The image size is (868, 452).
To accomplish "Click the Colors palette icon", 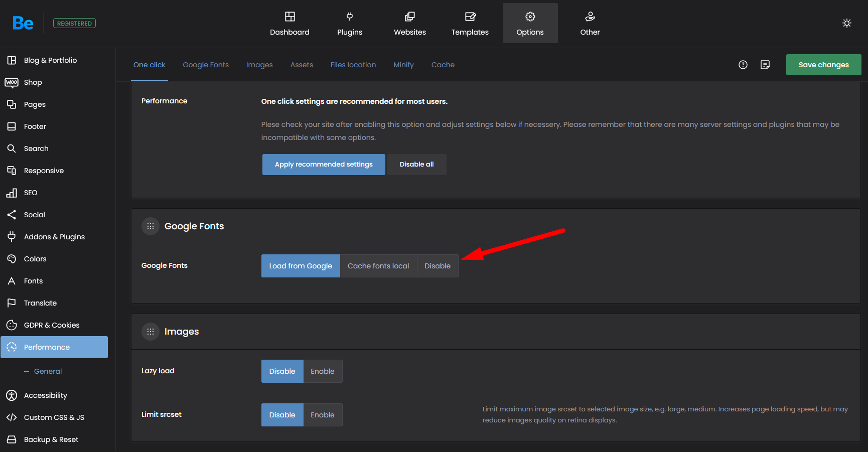I will pyautogui.click(x=12, y=259).
